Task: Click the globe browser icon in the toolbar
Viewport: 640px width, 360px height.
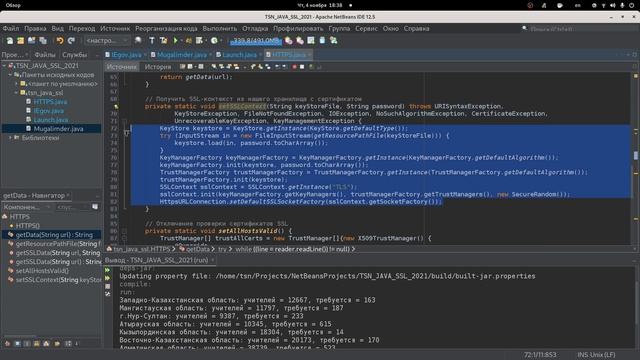Action: [138, 40]
